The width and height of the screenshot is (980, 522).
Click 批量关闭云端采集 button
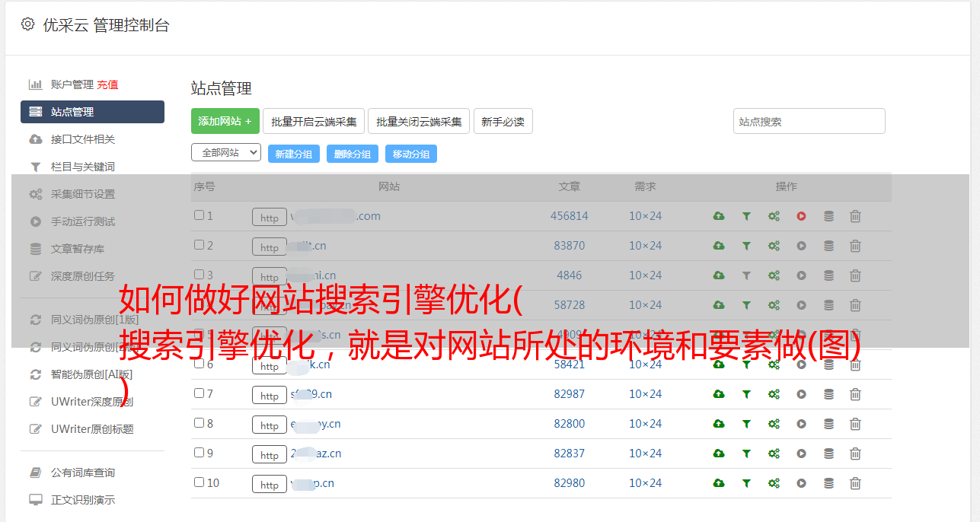coord(419,121)
